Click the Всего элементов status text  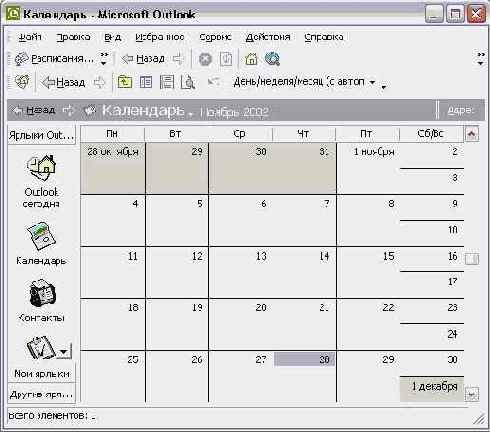(51, 416)
